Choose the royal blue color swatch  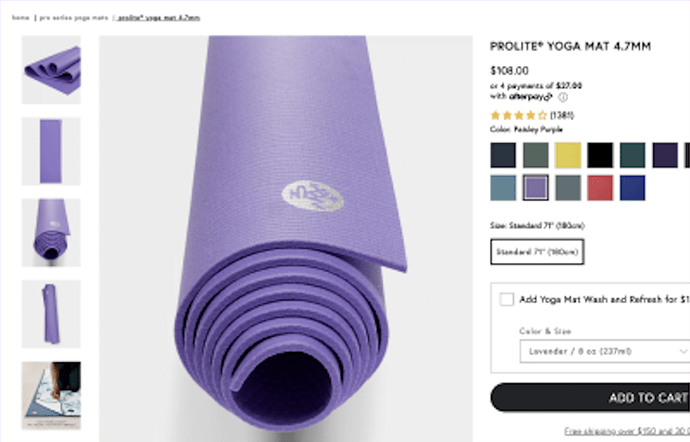pos(632,188)
